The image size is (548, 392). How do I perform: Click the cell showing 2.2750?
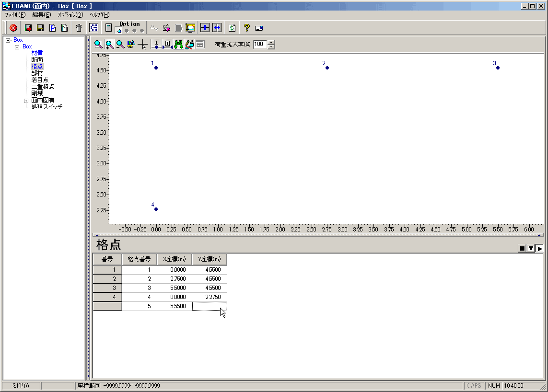210,297
